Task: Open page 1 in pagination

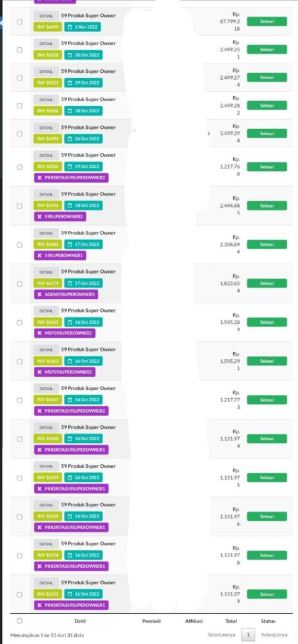Action: coord(248,635)
